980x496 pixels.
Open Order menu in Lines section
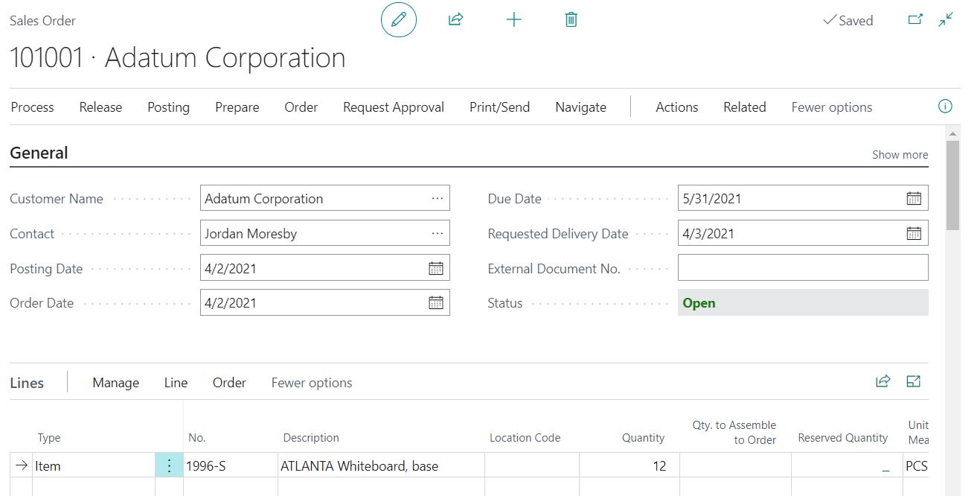pyautogui.click(x=229, y=383)
